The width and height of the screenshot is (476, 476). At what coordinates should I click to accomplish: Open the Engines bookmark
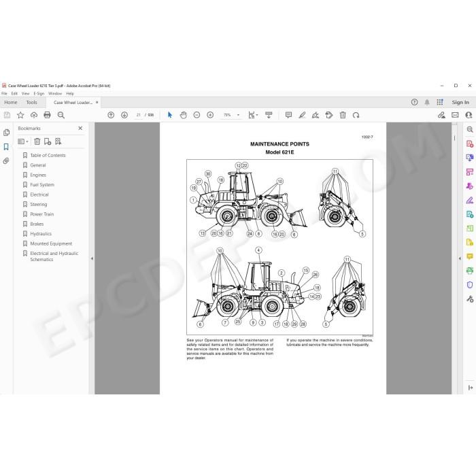(x=38, y=175)
